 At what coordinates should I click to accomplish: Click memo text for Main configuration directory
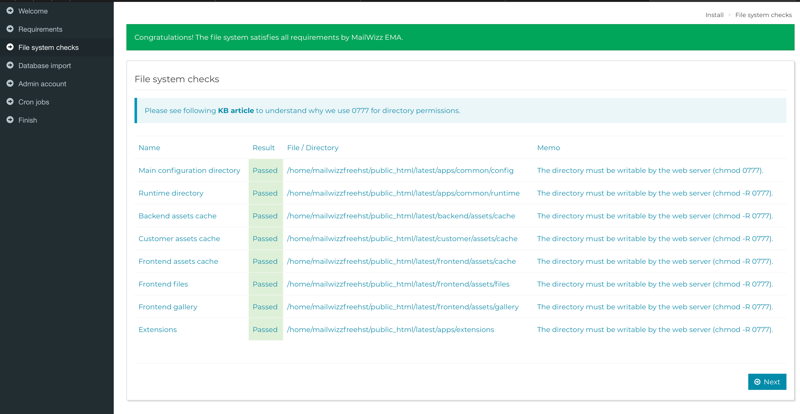click(x=650, y=171)
